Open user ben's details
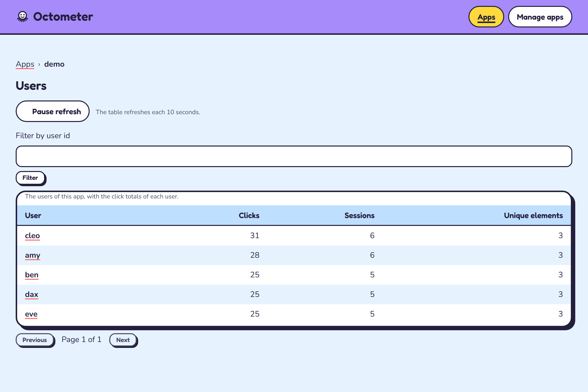 pyautogui.click(x=32, y=275)
